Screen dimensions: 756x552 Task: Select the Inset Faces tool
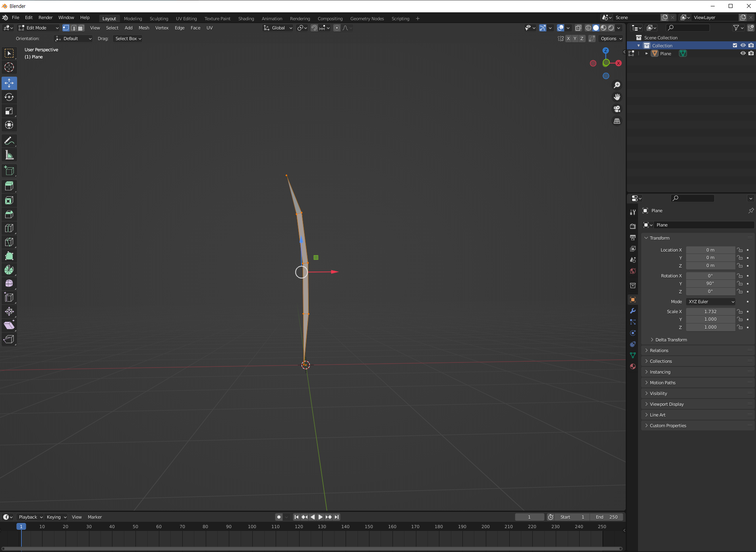(9, 200)
